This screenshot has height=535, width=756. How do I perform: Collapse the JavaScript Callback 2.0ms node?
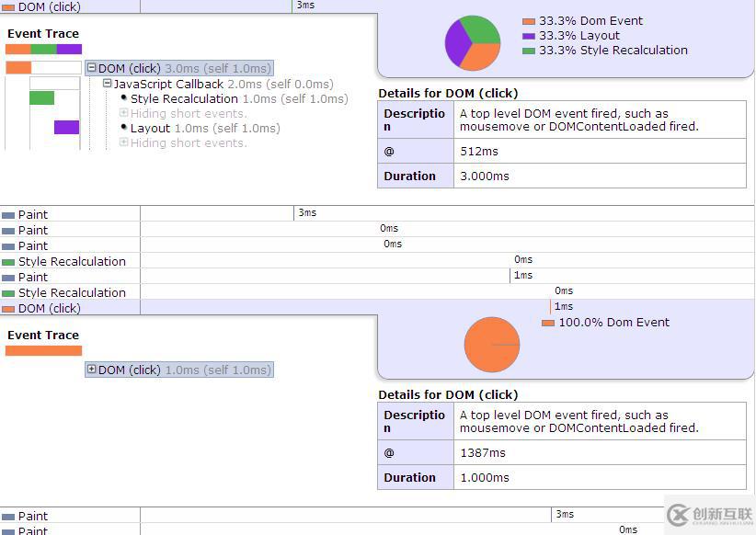pyautogui.click(x=108, y=84)
